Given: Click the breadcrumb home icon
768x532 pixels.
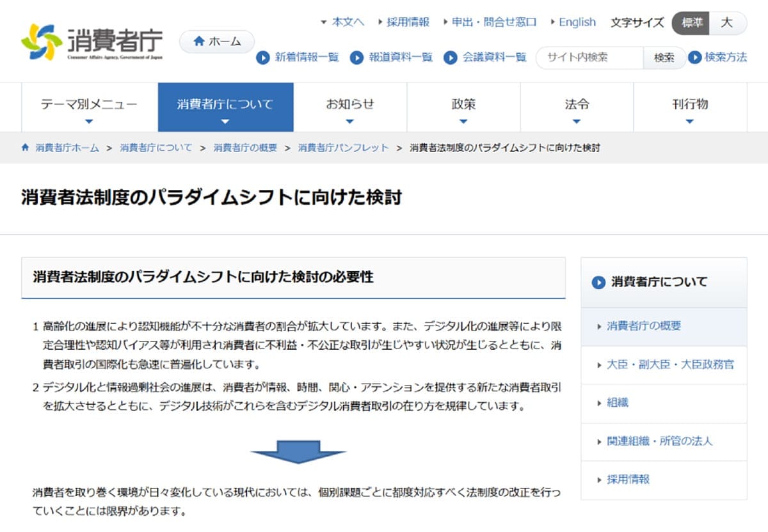Looking at the screenshot, I should [x=26, y=148].
